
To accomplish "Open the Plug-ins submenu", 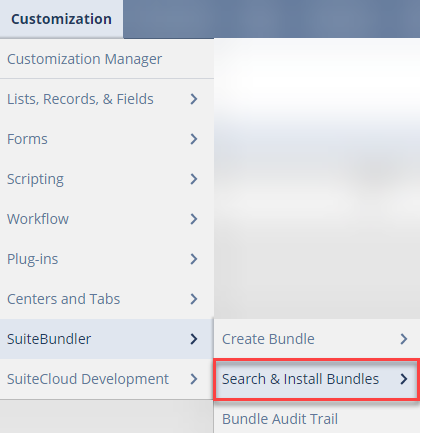I will (107, 259).
